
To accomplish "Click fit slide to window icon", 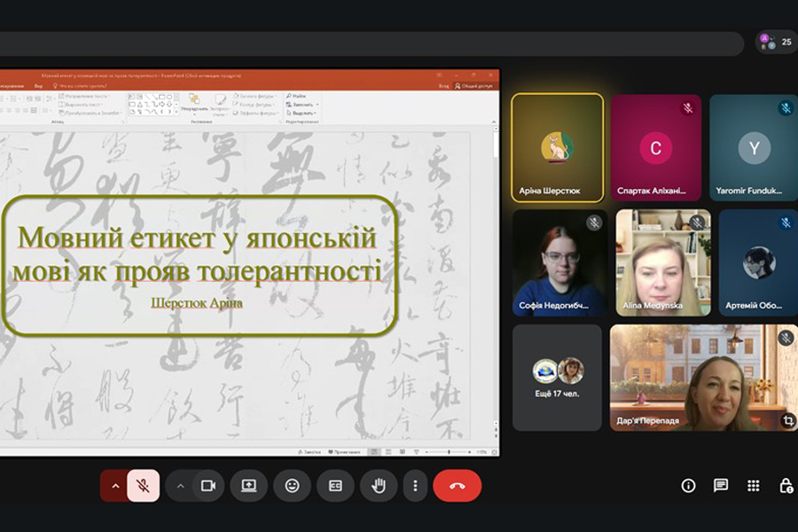I will coord(494,452).
